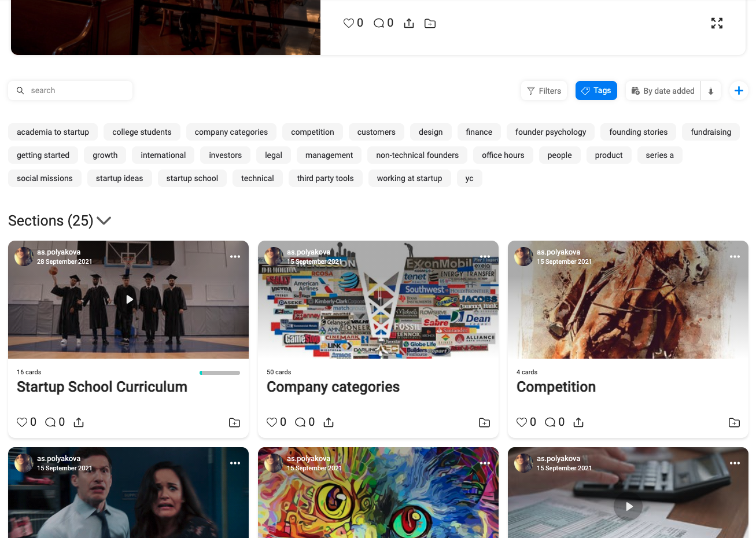Open the 'By date added' sort dropdown
The image size is (756, 538).
tap(663, 90)
